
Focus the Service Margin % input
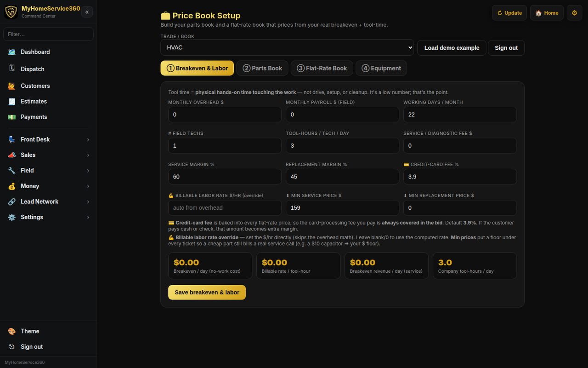click(225, 177)
